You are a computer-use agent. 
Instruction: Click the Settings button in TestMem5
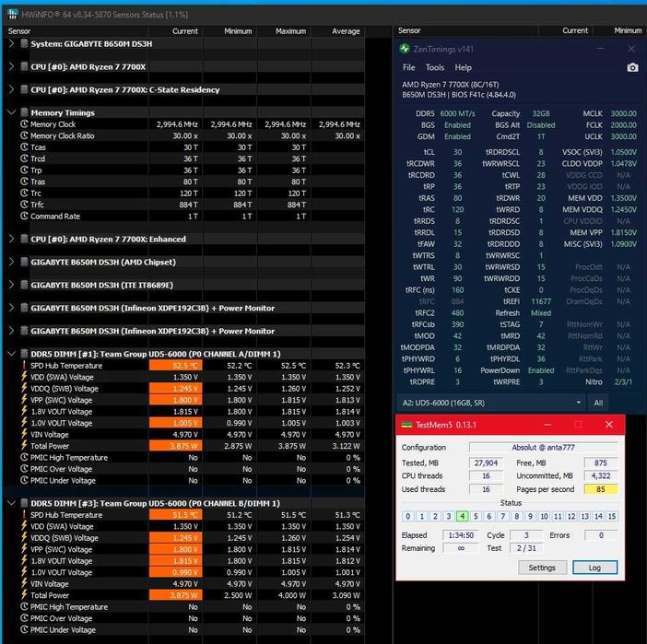point(542,568)
